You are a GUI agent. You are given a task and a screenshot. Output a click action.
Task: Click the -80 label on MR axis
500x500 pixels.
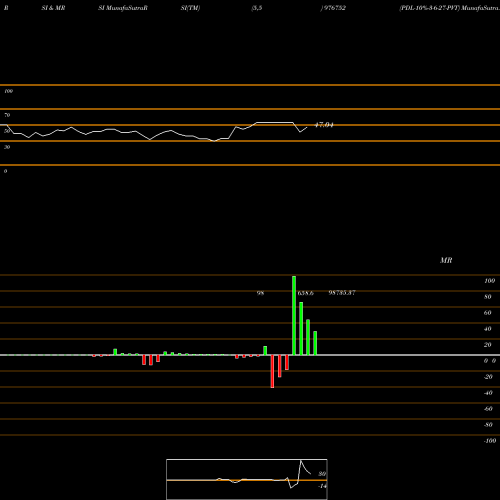(488, 425)
